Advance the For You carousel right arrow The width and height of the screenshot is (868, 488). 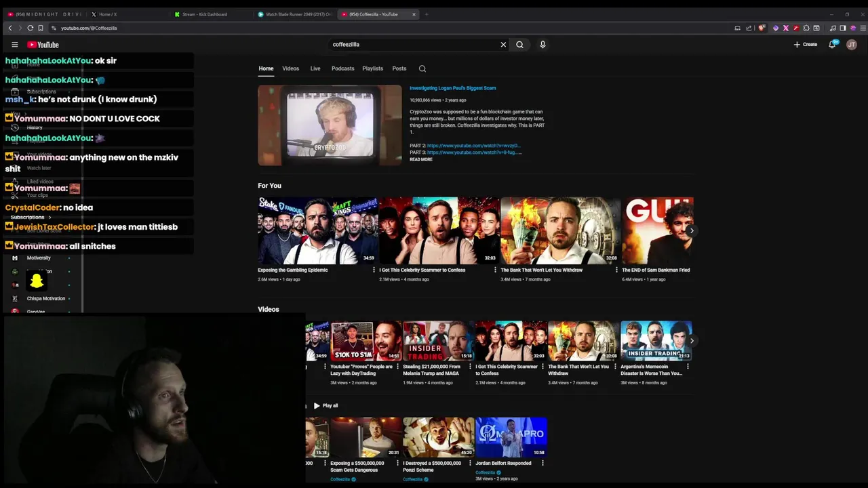pyautogui.click(x=691, y=230)
